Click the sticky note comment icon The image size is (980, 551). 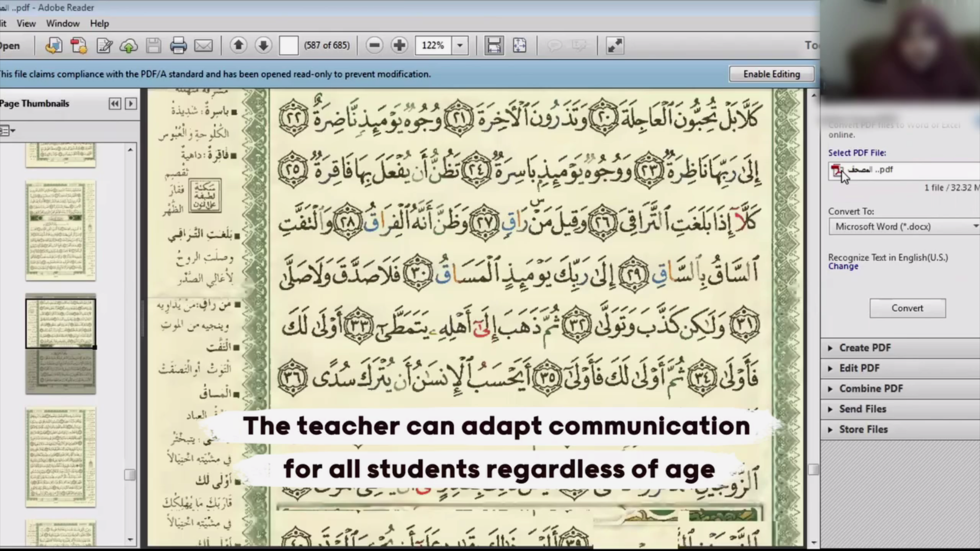[554, 46]
